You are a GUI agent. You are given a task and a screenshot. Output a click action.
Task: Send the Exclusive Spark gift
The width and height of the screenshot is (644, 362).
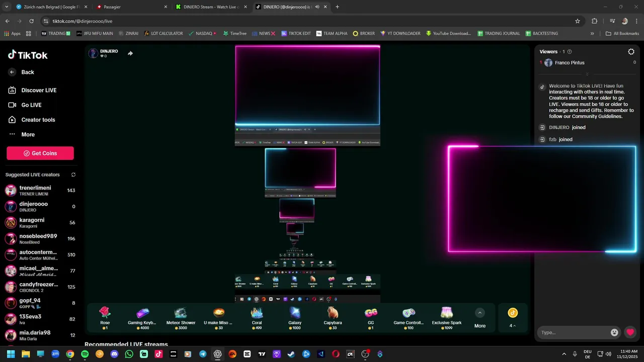click(x=447, y=318)
